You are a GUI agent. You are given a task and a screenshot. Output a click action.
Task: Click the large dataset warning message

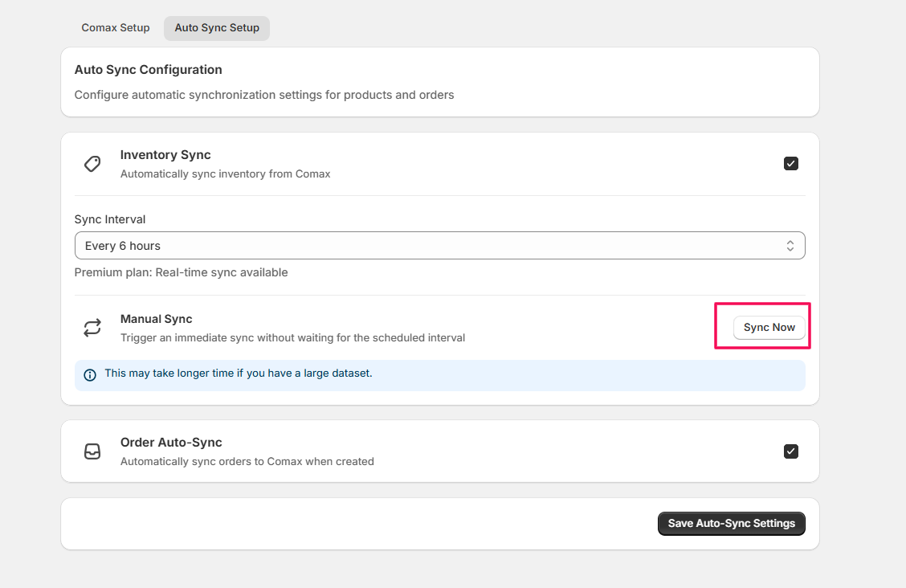(x=239, y=374)
